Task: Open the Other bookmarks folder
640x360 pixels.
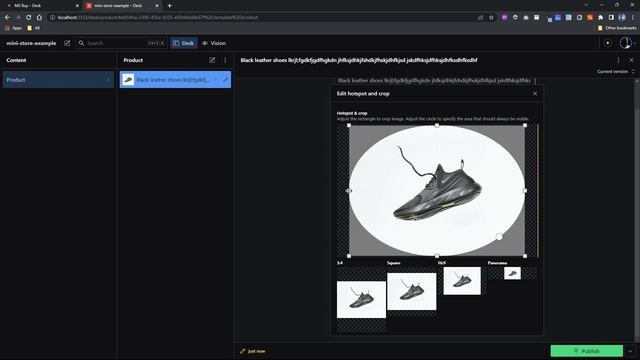Action: click(617, 28)
